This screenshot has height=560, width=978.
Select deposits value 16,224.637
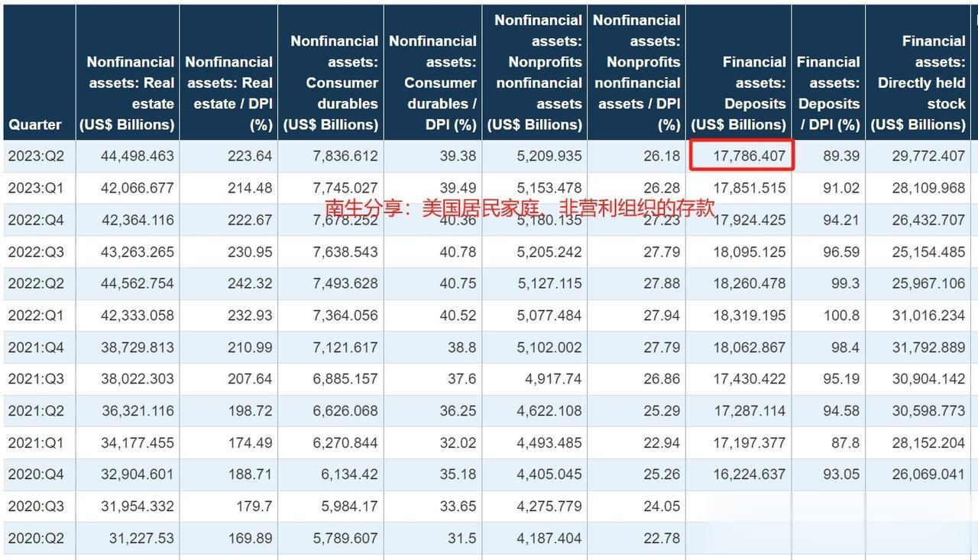[750, 474]
